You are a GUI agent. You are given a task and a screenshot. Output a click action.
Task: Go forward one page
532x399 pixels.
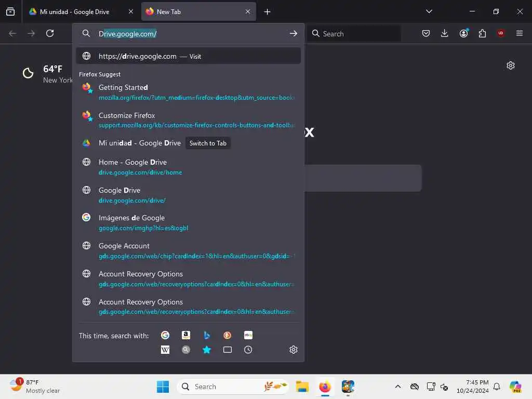pos(31,33)
